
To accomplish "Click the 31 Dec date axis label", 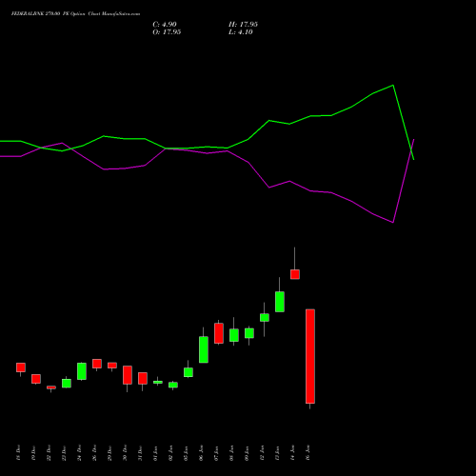I will pyautogui.click(x=140, y=452).
